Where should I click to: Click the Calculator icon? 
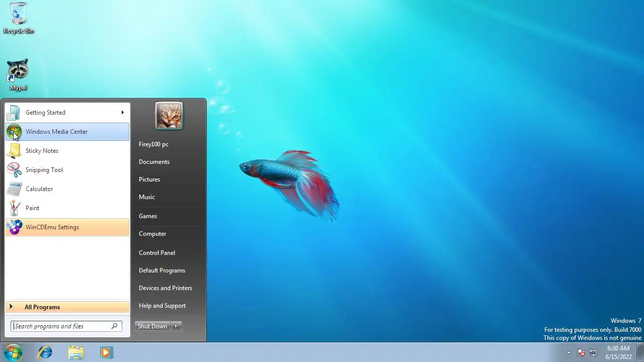pyautogui.click(x=14, y=189)
